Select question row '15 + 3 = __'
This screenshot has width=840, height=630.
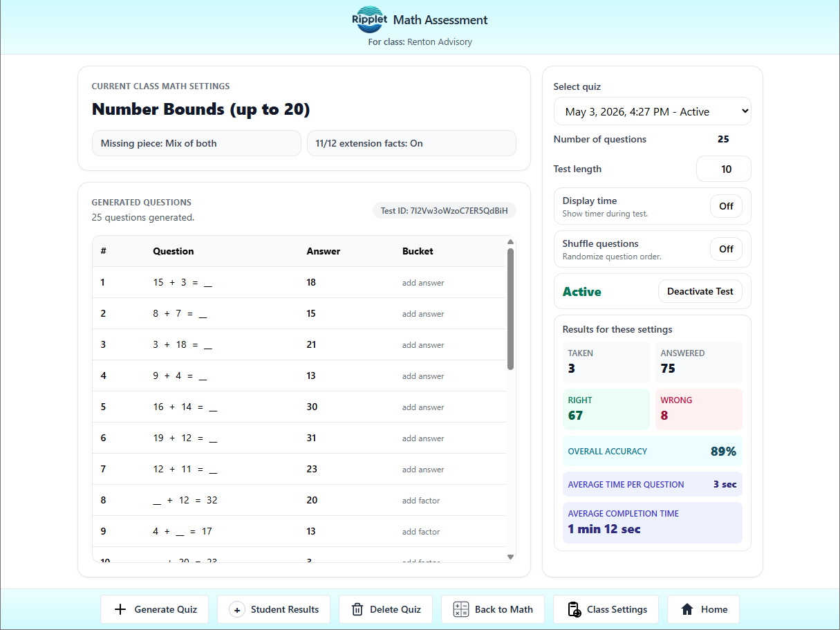pyautogui.click(x=299, y=282)
